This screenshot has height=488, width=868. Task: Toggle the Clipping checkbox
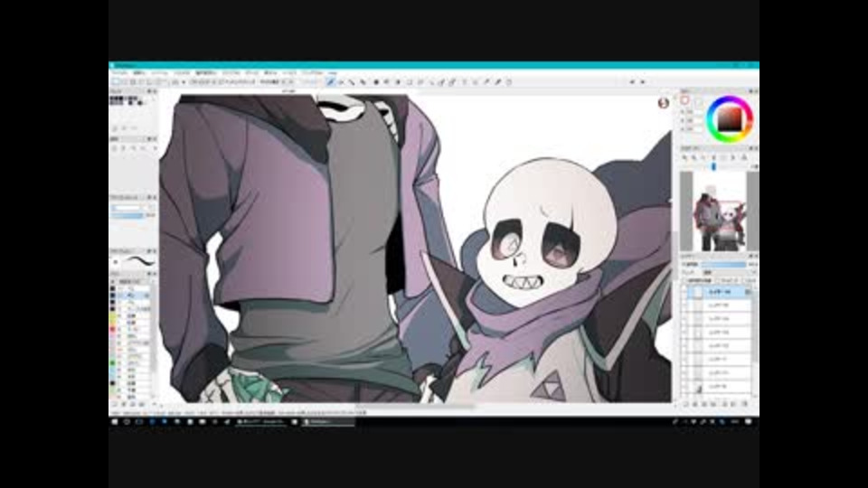click(x=718, y=281)
